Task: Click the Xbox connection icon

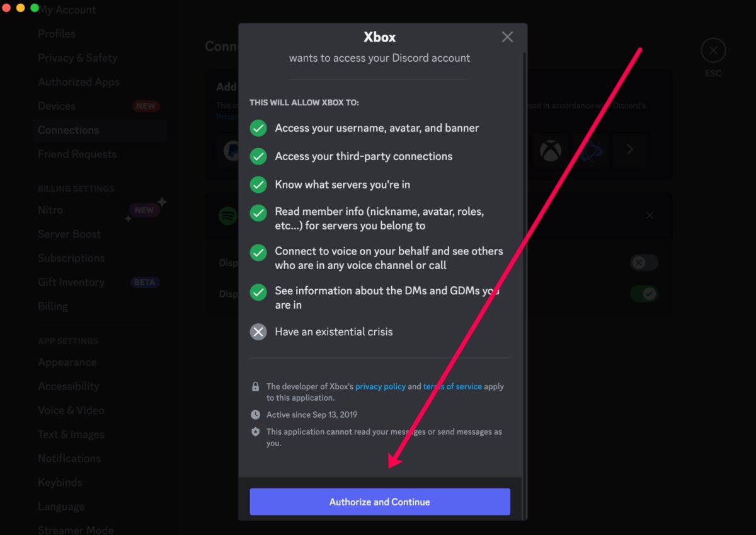Action: [551, 150]
